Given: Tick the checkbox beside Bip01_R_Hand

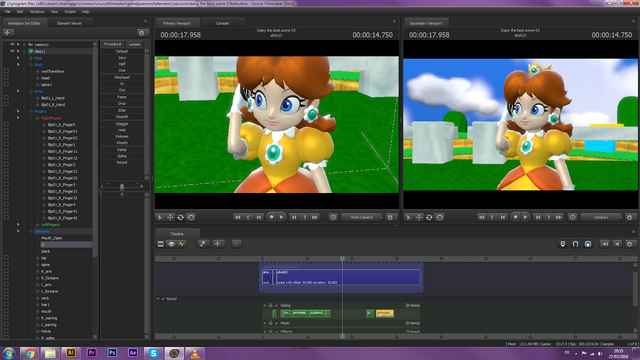Looking at the screenshot, I should [6, 104].
